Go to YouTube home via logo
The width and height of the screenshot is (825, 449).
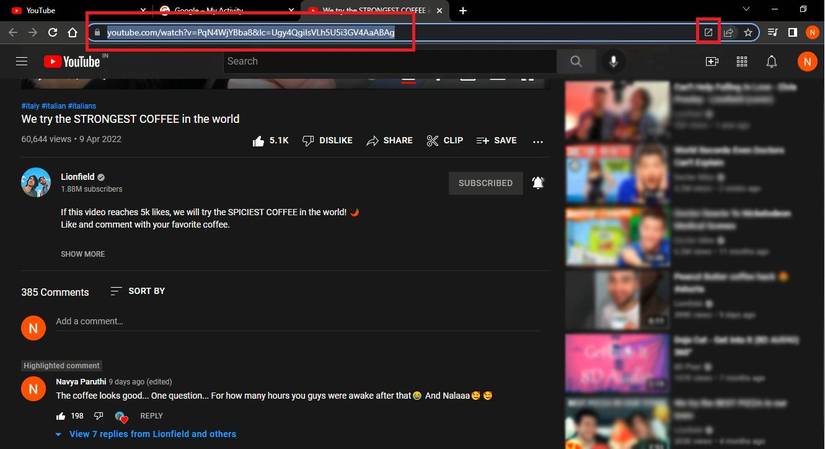72,62
